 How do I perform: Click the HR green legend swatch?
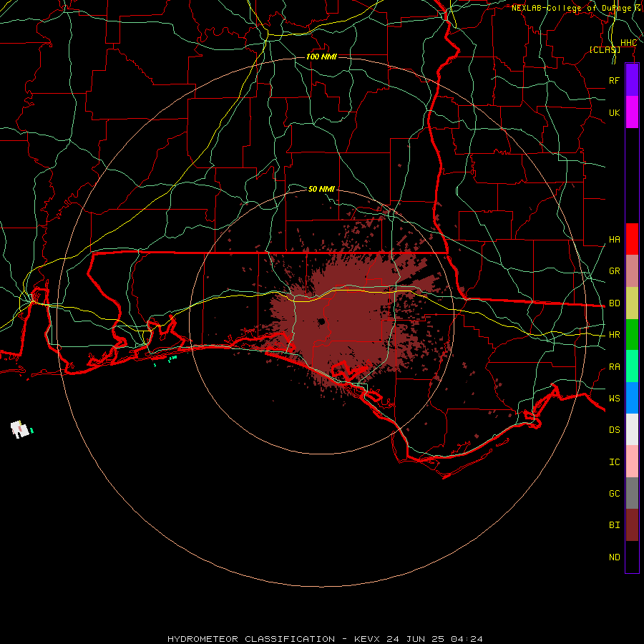[632, 334]
